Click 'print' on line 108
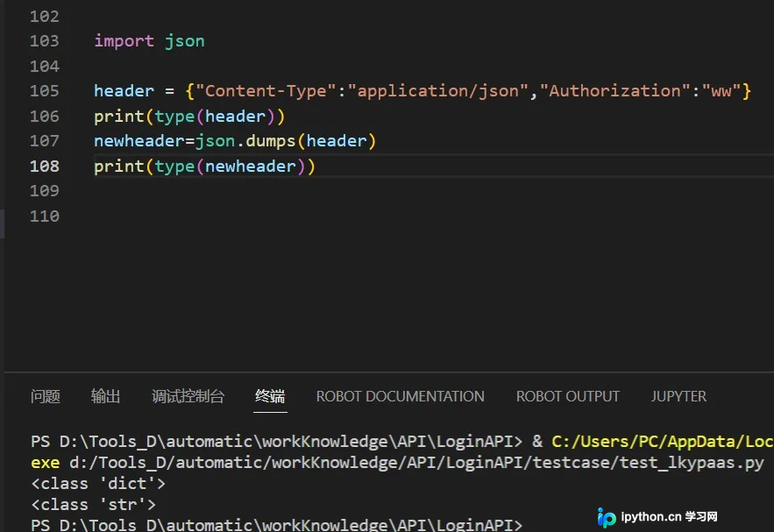This screenshot has width=774, height=532. (x=119, y=167)
